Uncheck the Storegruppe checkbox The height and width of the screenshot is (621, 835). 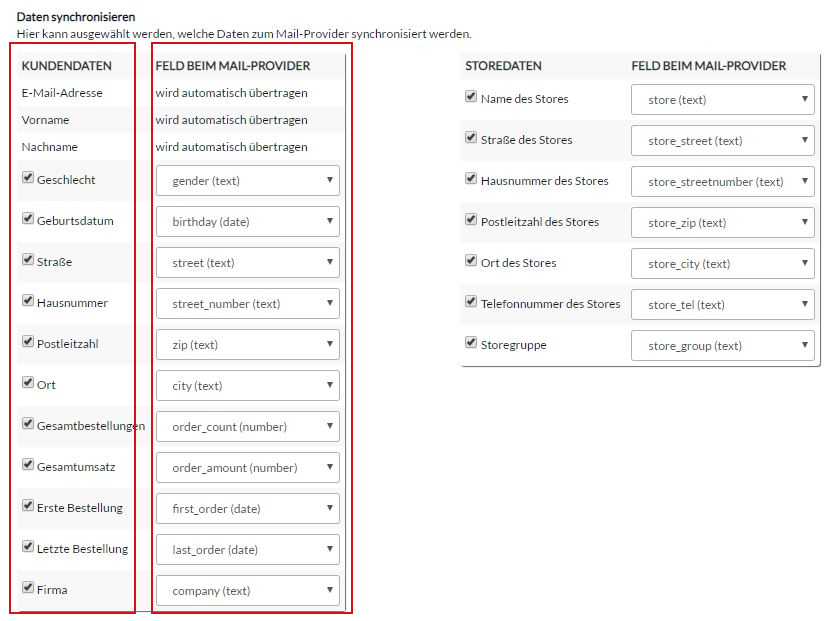tap(471, 342)
